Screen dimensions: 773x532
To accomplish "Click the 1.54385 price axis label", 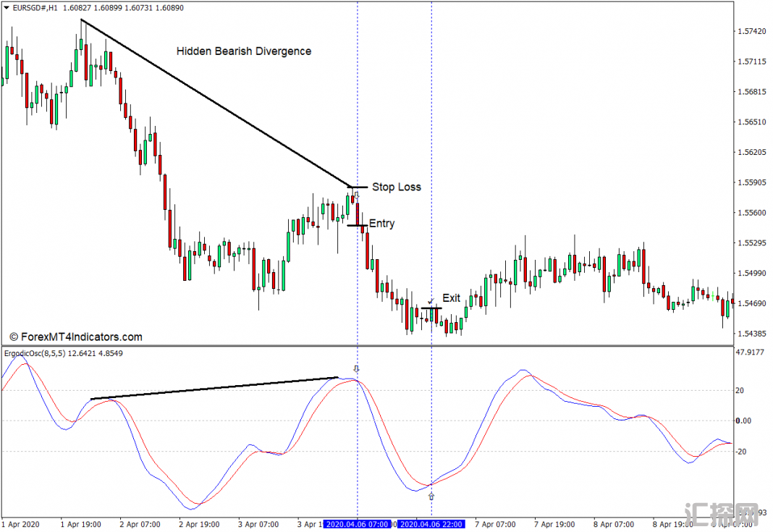I will click(x=751, y=334).
